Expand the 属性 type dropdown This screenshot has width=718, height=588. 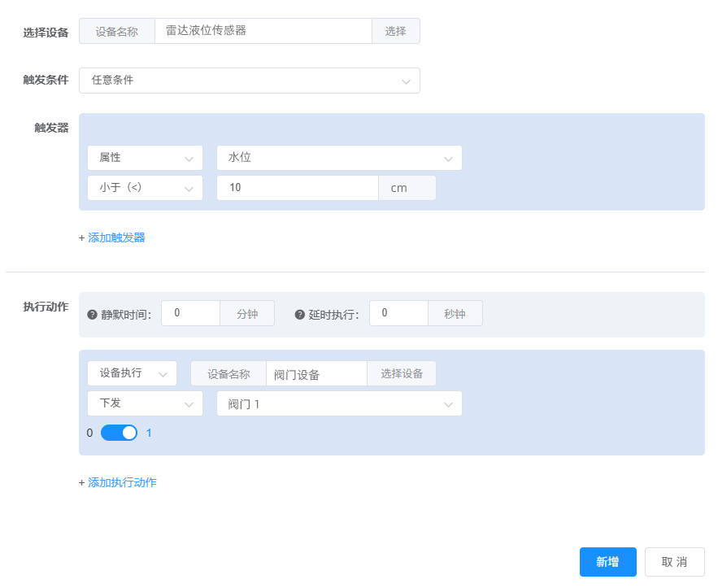pyautogui.click(x=145, y=158)
